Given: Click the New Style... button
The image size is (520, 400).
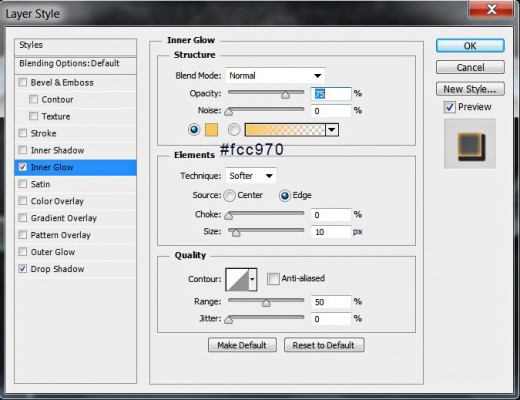Looking at the screenshot, I should (x=470, y=89).
